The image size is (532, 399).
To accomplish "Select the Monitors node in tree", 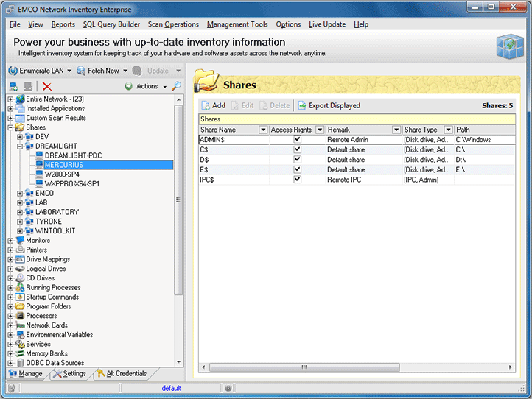I will pos(38,240).
